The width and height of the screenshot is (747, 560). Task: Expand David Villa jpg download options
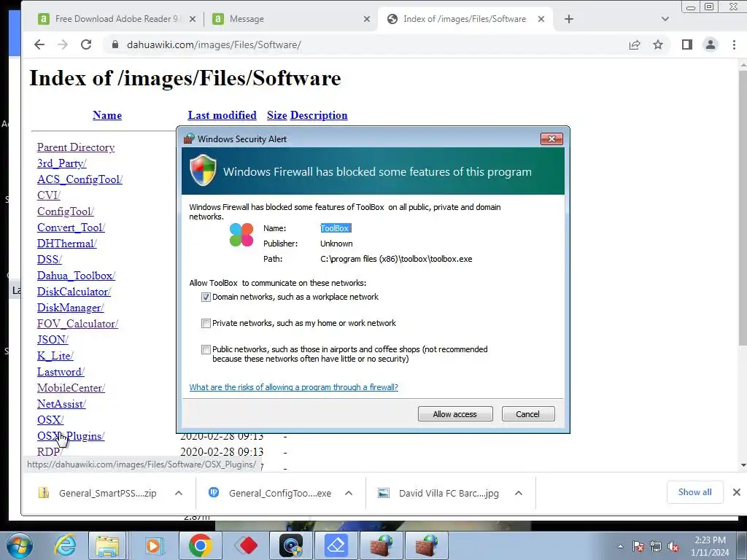(519, 494)
